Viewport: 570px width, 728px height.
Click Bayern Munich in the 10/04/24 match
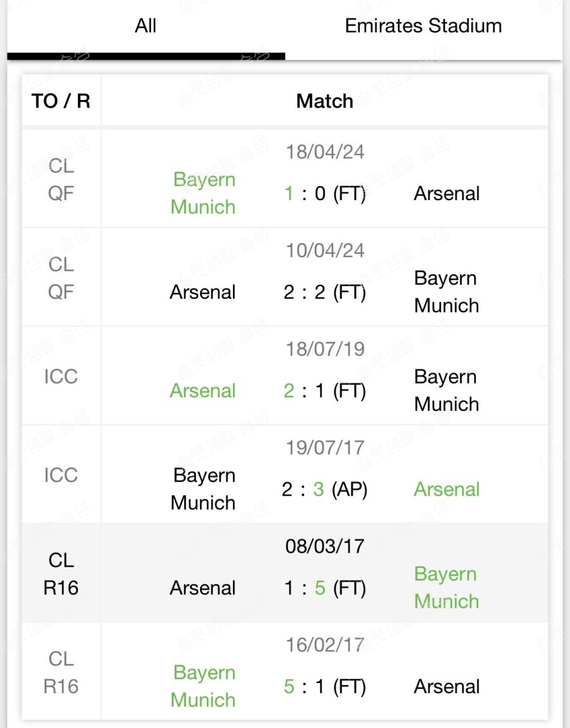coord(446,292)
